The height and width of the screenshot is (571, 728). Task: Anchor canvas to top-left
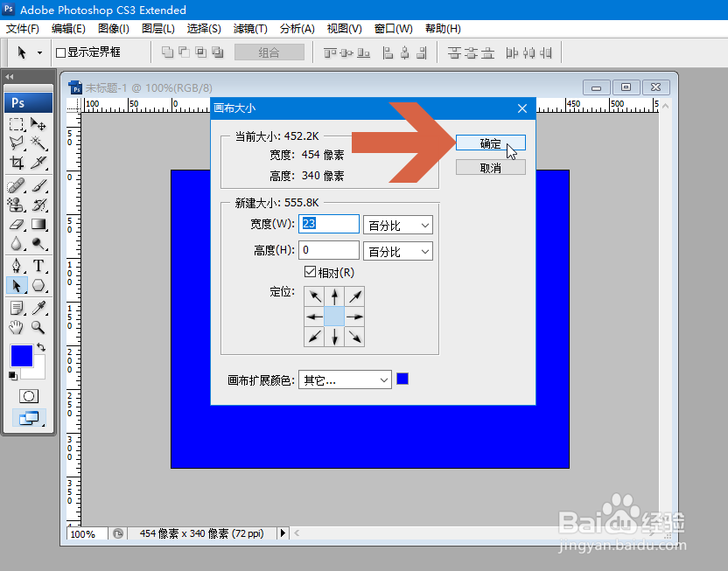click(314, 296)
